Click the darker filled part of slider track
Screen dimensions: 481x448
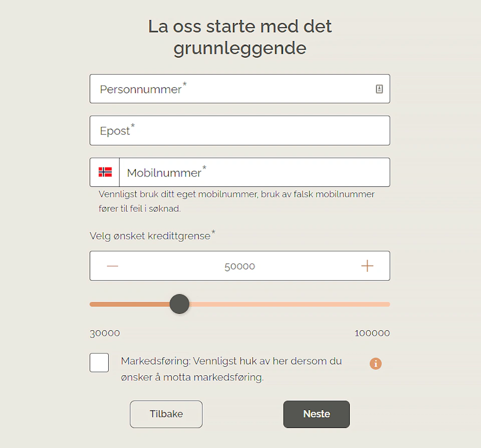coord(129,304)
